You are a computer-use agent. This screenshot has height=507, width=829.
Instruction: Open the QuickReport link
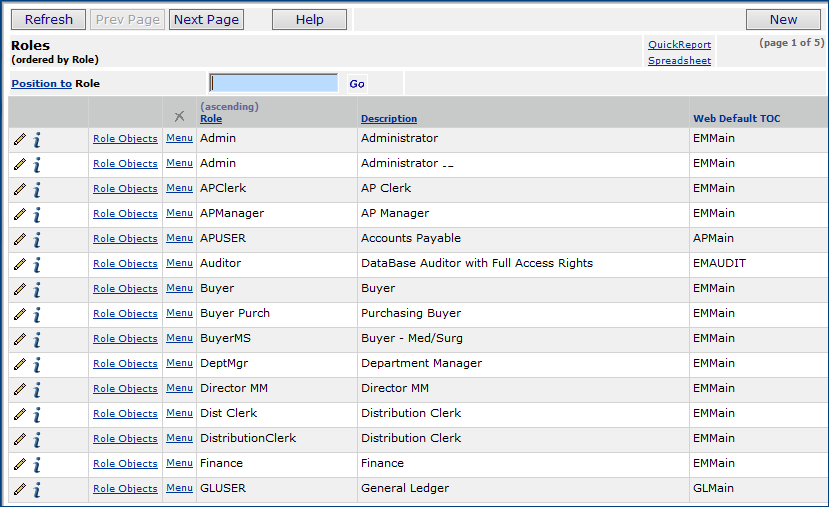679,45
